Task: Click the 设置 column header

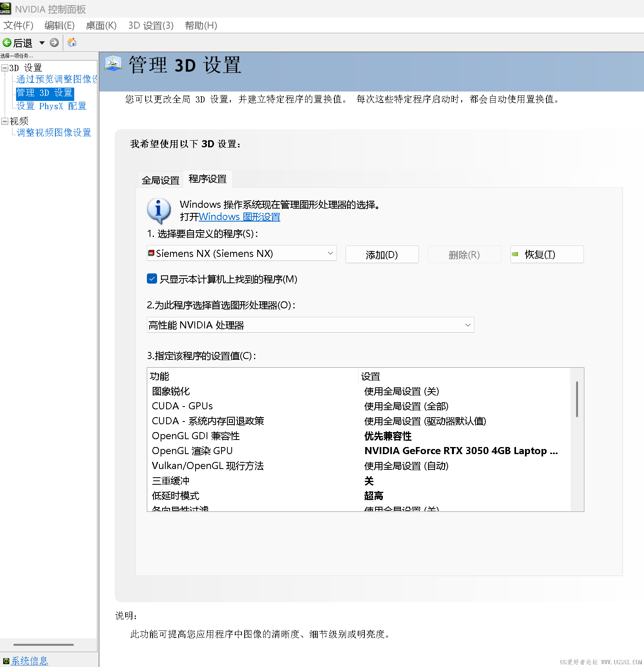Action: [x=465, y=376]
